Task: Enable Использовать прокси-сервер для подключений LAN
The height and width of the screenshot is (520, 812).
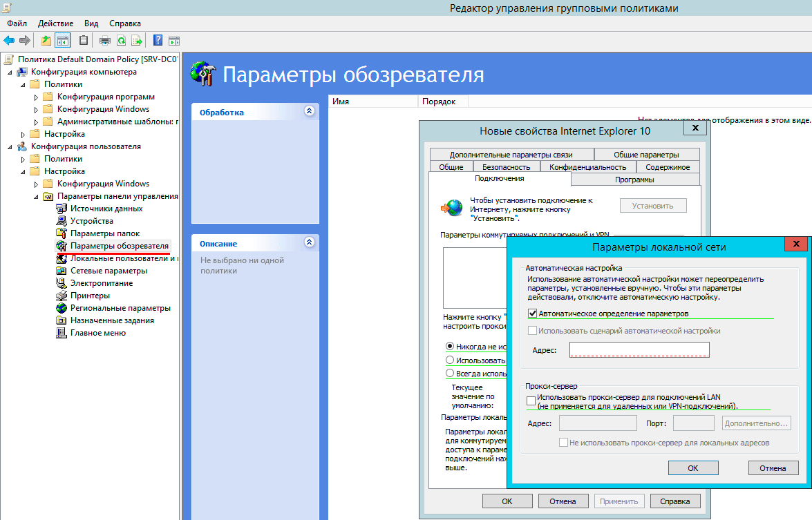Action: (531, 400)
